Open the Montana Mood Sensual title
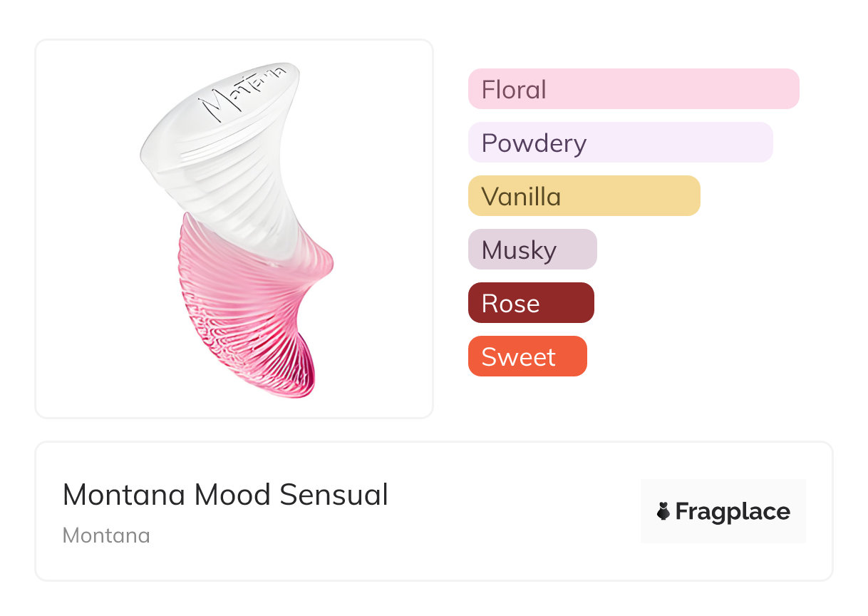This screenshot has height=616, width=868. pos(225,495)
